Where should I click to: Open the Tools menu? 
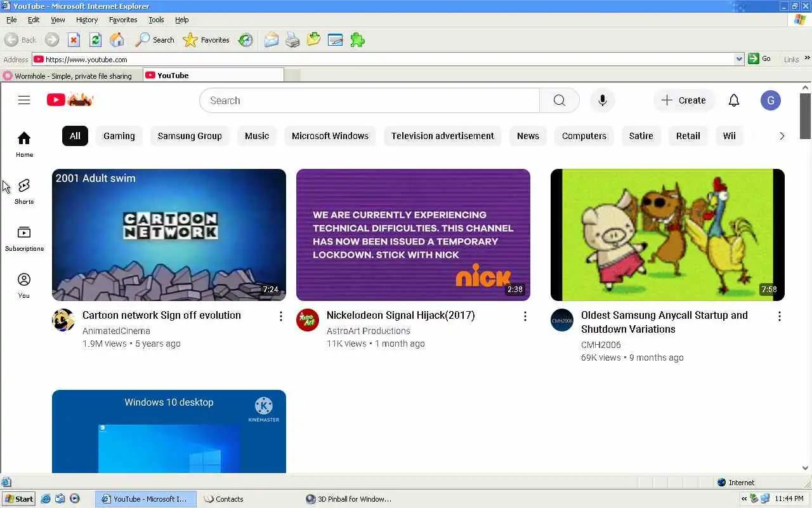pyautogui.click(x=156, y=20)
